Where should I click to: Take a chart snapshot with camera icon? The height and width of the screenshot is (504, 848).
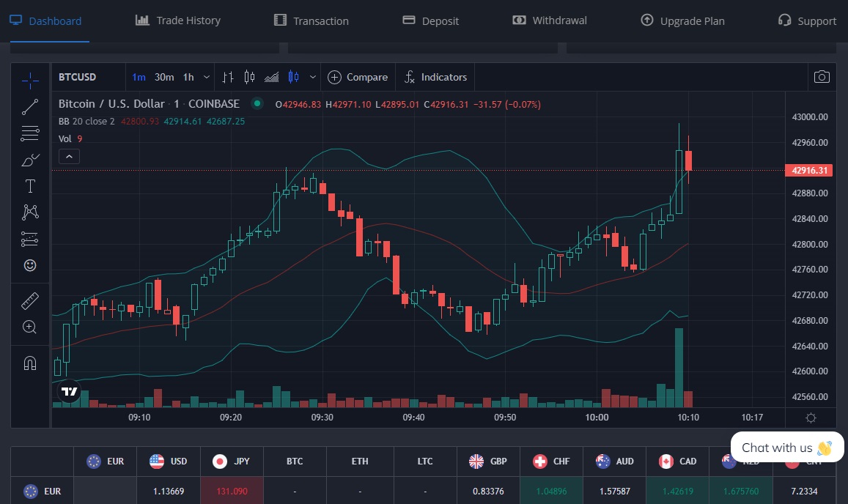click(822, 77)
